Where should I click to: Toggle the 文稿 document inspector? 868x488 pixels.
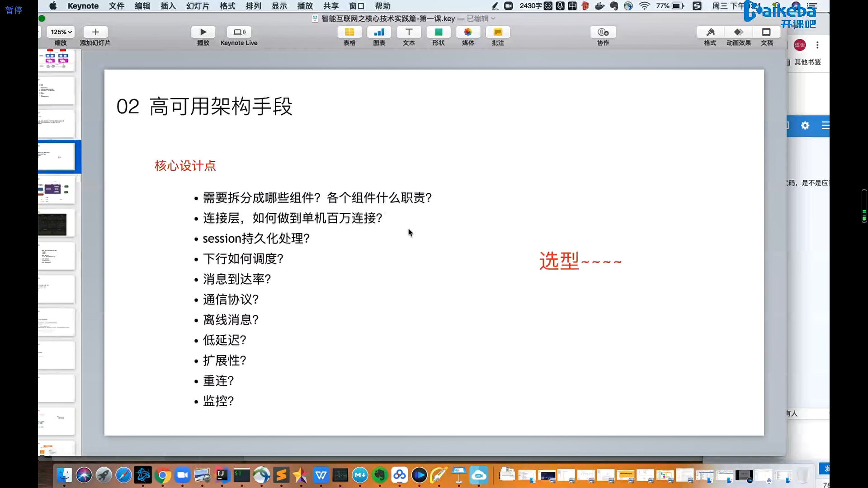pyautogui.click(x=767, y=32)
